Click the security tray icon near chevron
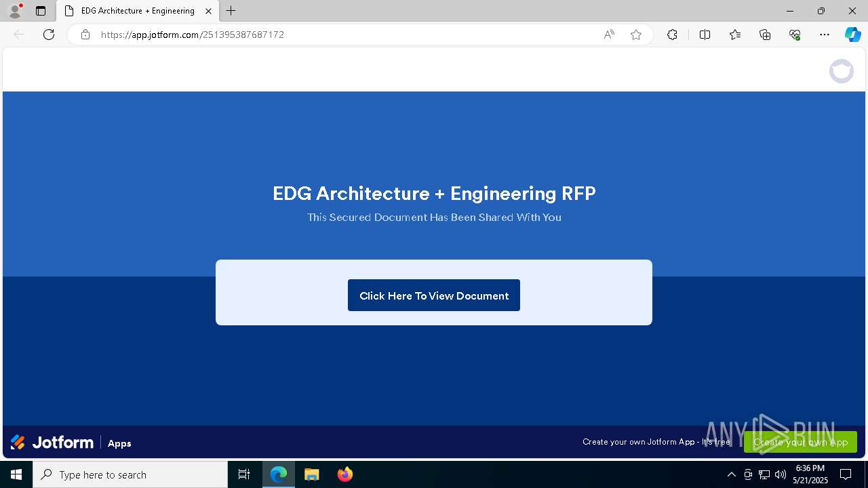868x488 pixels. (x=748, y=474)
